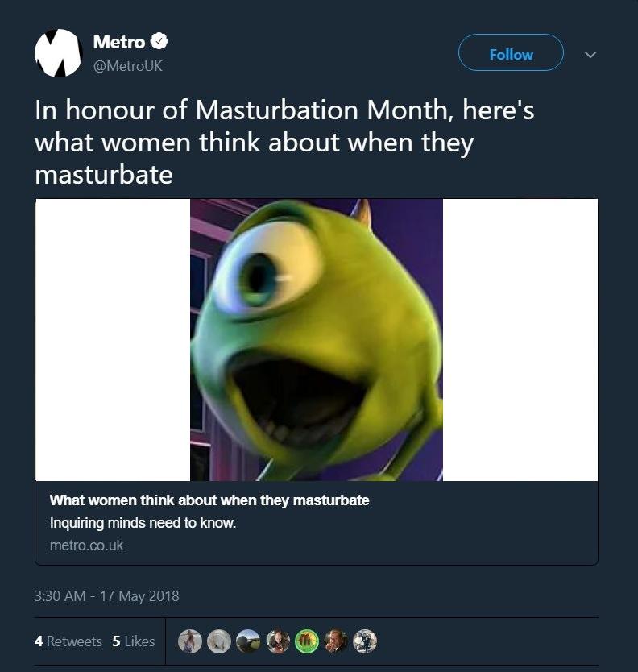Screen dimensions: 638x672
Task: Open the second pale gray liker avatar
Action: [219, 641]
